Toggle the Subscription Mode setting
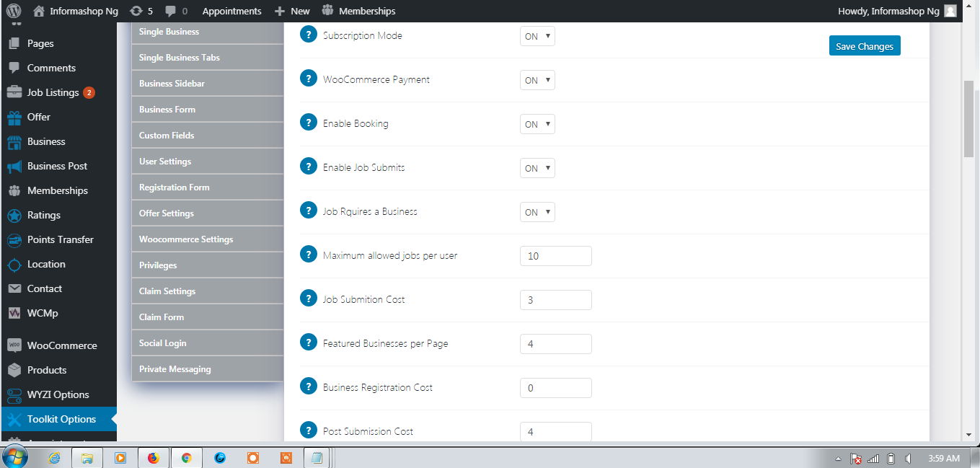Image resolution: width=980 pixels, height=468 pixels. click(x=537, y=35)
